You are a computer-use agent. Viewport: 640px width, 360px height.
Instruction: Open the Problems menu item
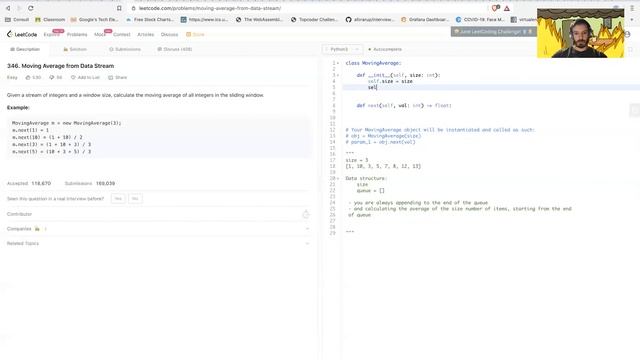77,35
